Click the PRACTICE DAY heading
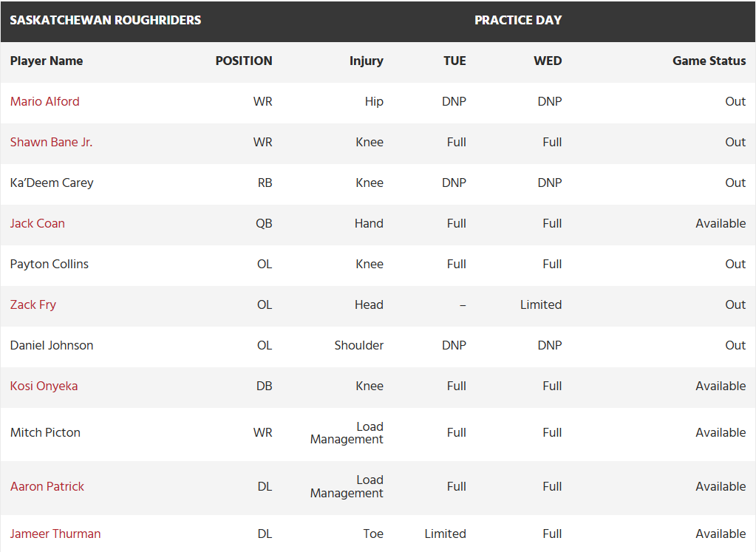Viewport: 756px width, 552px height. (518, 20)
